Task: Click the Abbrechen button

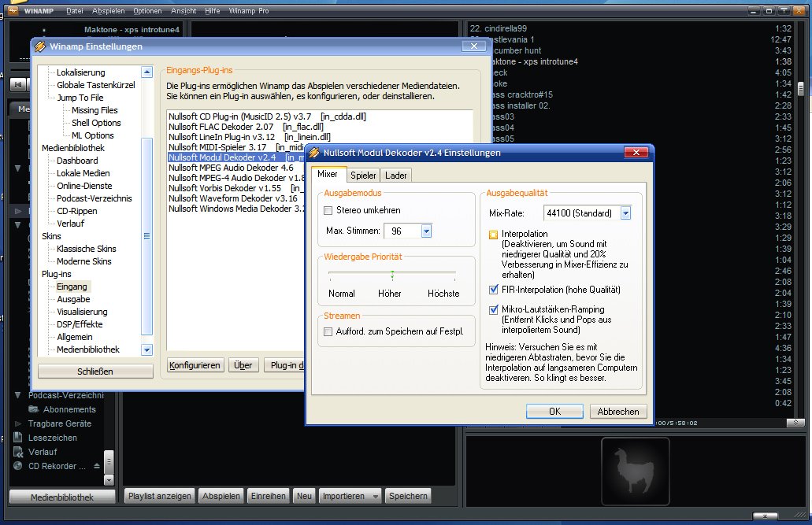Action: (617, 412)
